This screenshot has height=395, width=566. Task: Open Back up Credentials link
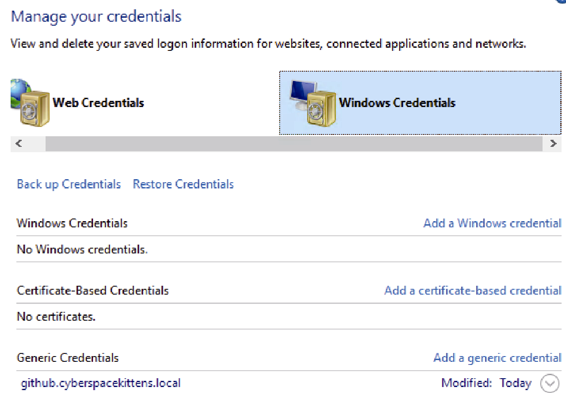tap(69, 184)
